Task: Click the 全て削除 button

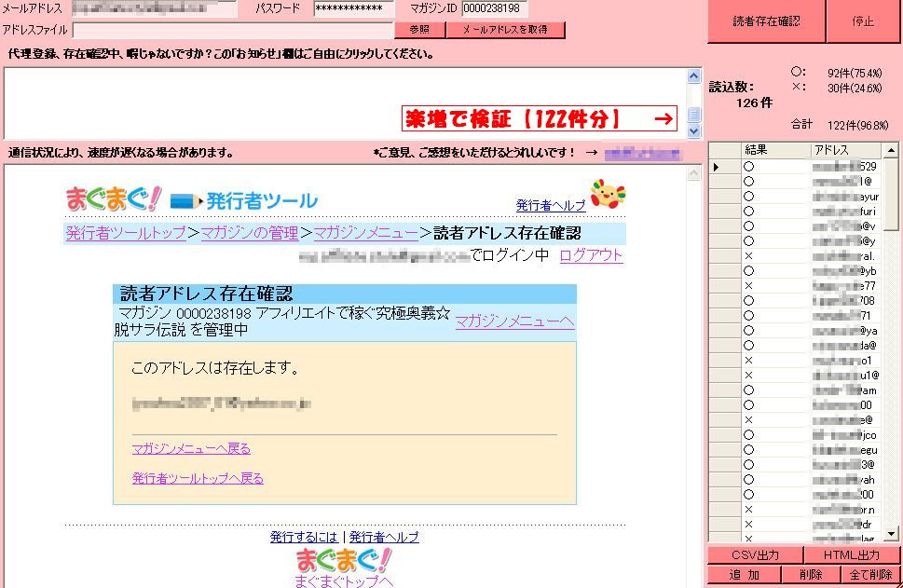Action: pos(870,575)
